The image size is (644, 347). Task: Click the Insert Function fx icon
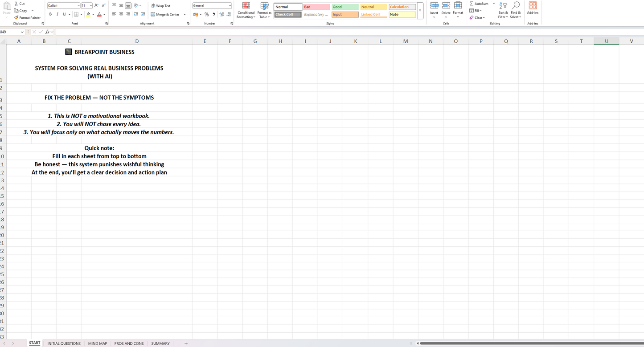tap(47, 32)
